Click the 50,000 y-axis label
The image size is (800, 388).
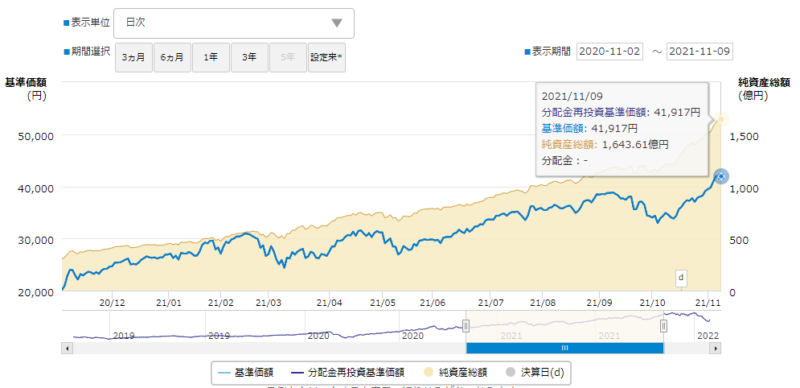click(37, 135)
